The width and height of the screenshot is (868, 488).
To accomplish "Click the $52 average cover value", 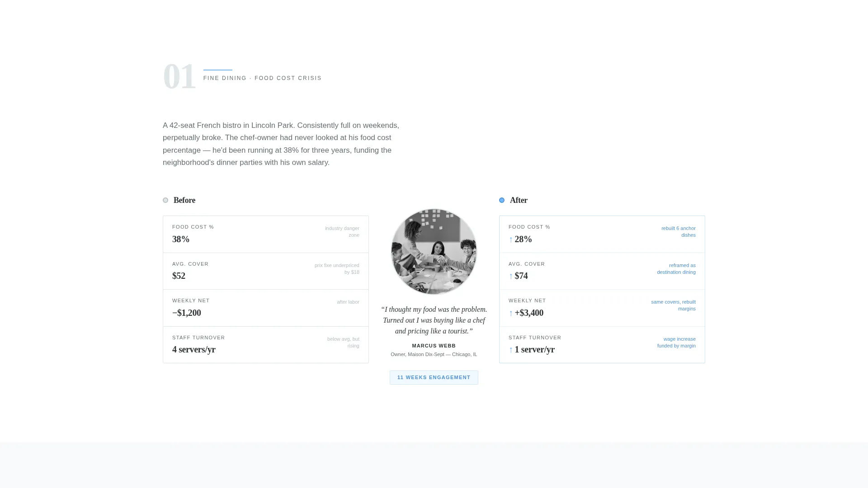I will click(x=179, y=276).
